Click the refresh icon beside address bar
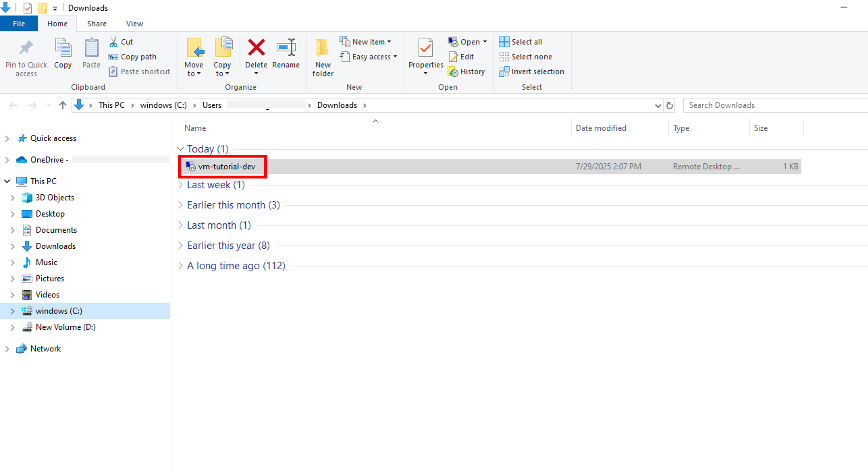This screenshot has width=868, height=472. tap(670, 105)
